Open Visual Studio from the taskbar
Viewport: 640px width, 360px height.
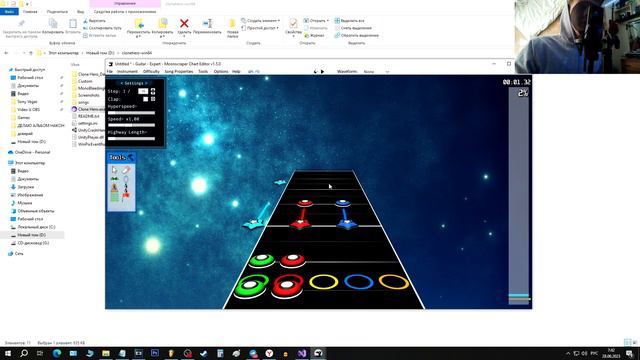pyautogui.click(x=302, y=353)
